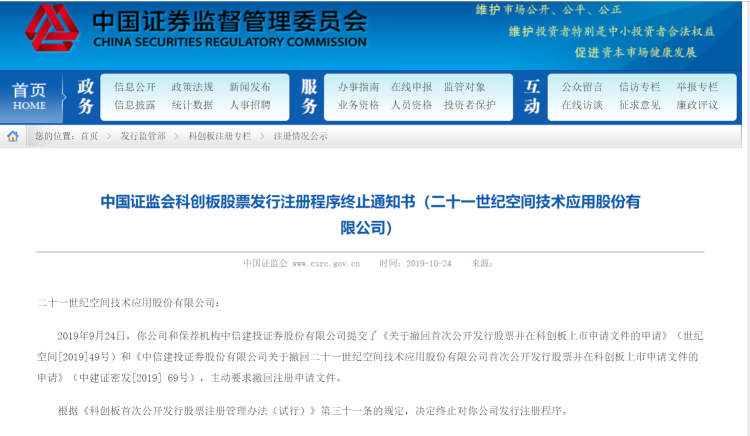Go to 发行监管部 breadcrumb link

(x=143, y=136)
